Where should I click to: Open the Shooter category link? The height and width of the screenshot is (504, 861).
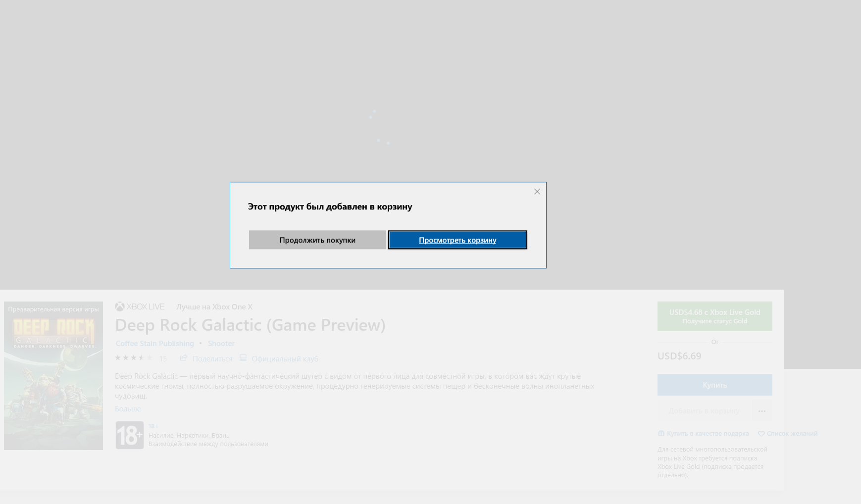pos(221,343)
